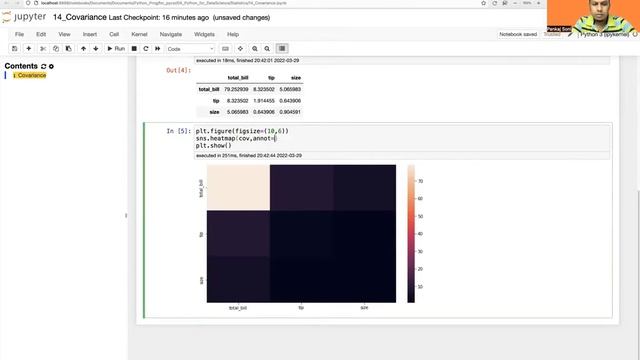Open the Edit menu

[x=41, y=34]
